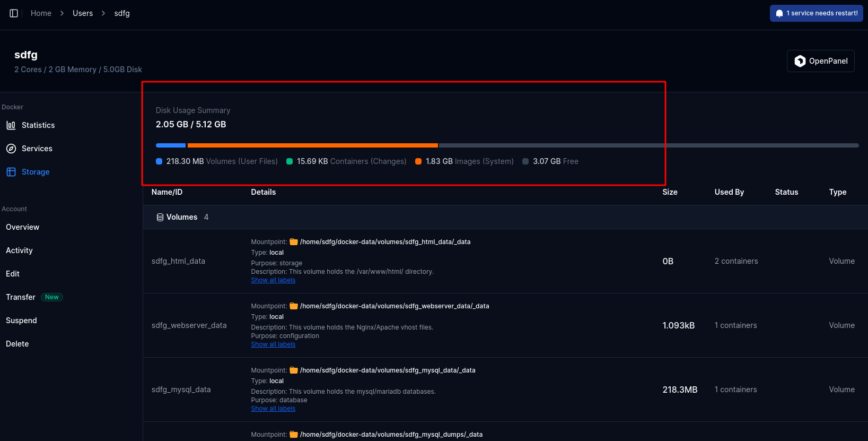Click orange Images legend swatch
The height and width of the screenshot is (441, 868).
coord(418,161)
